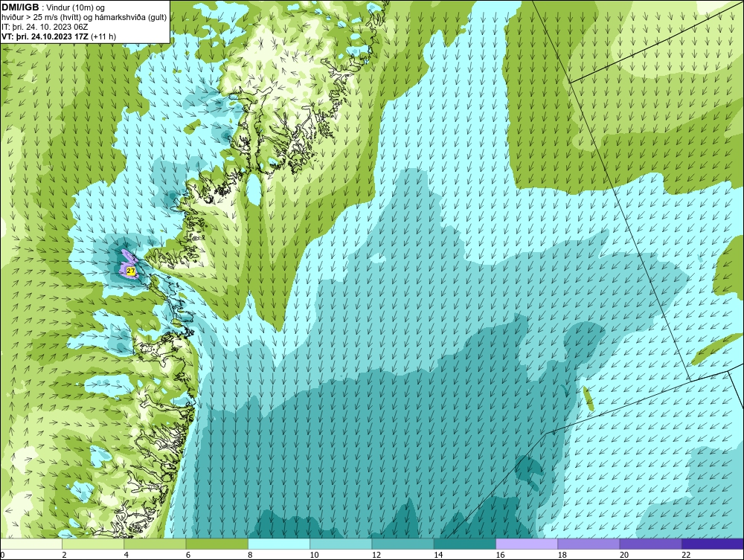Image resolution: width=744 pixels, height=560 pixels.
Task: Click the 'IT: þri. 24. 10. 2023 06Z' line
Action: (45, 27)
